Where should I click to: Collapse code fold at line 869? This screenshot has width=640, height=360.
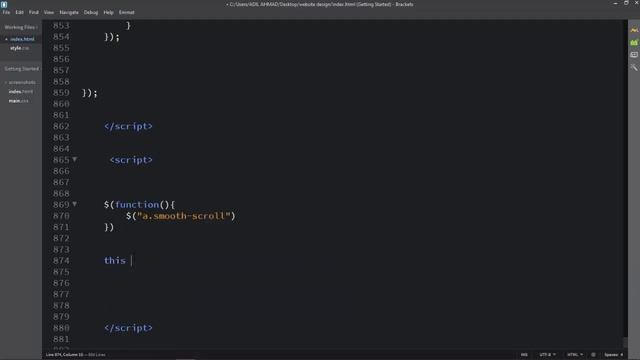pyautogui.click(x=75, y=204)
